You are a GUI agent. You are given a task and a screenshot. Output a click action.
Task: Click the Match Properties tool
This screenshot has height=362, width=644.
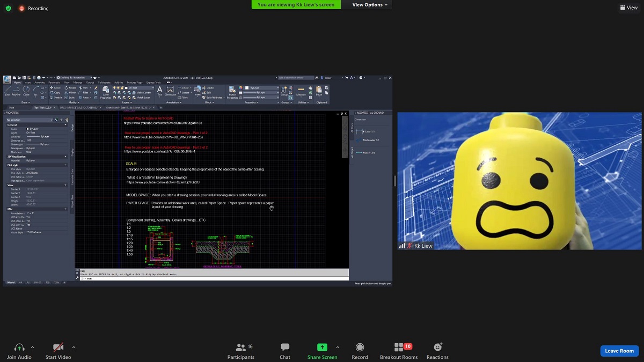point(232,92)
